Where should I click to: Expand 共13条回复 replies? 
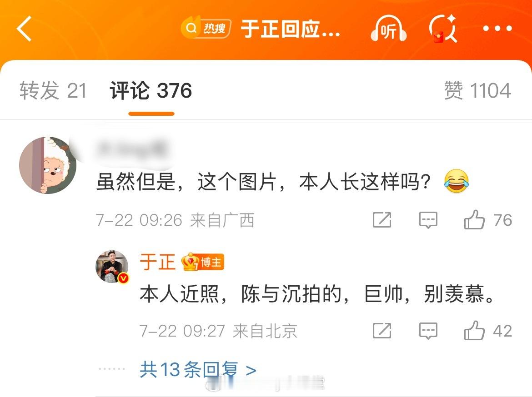coord(198,370)
